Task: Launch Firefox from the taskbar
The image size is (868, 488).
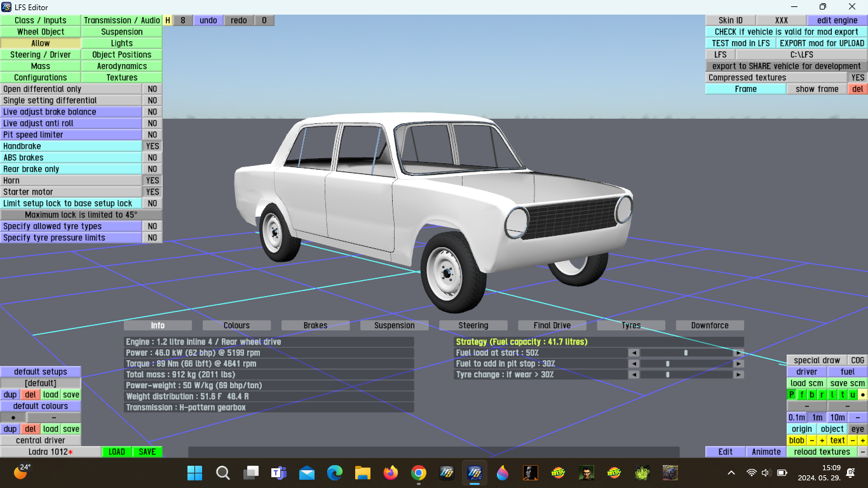Action: coord(391,473)
